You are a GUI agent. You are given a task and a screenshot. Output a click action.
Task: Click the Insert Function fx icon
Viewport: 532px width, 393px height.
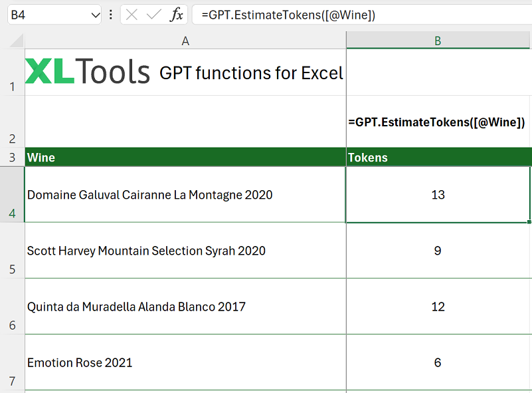coord(177,13)
